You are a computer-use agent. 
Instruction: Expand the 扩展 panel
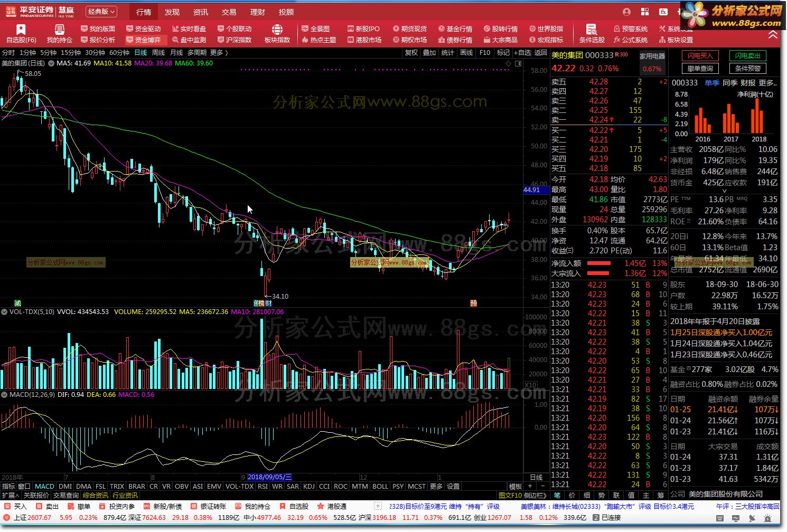[x=10, y=495]
